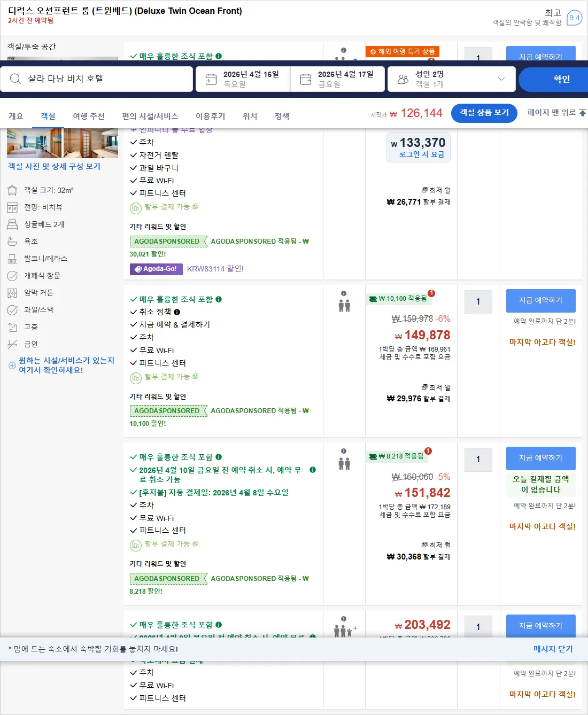Click the occupancy icon in the ₩151,842 offer

pyautogui.click(x=344, y=463)
